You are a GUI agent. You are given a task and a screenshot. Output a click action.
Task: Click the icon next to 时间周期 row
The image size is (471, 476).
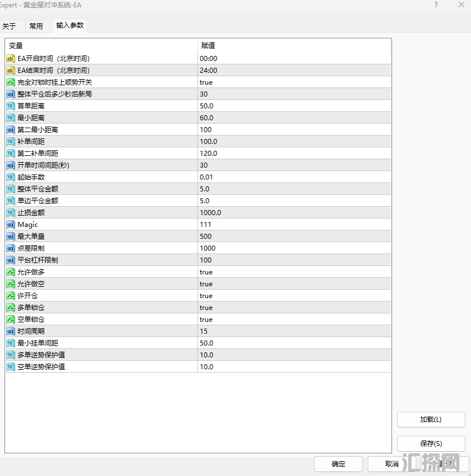[x=11, y=331]
